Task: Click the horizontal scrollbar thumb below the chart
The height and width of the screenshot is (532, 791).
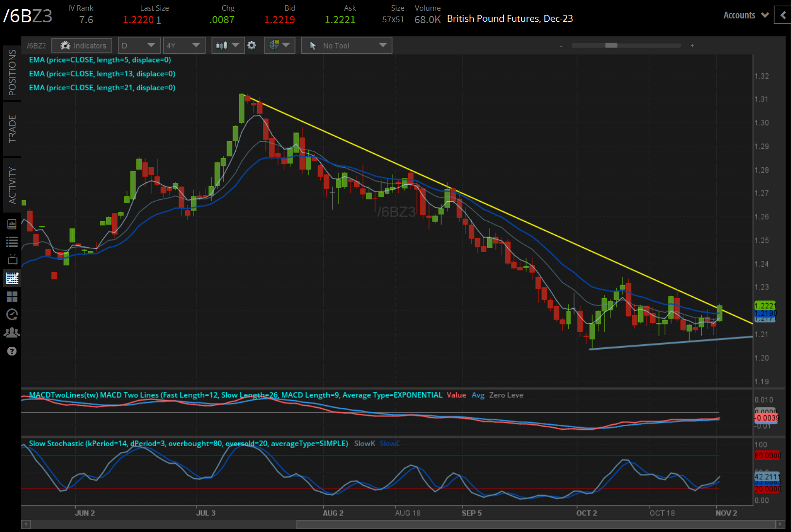Action: pos(536,524)
